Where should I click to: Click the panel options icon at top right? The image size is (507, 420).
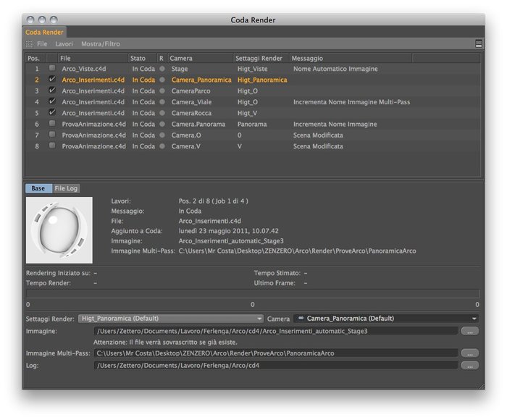coord(479,44)
